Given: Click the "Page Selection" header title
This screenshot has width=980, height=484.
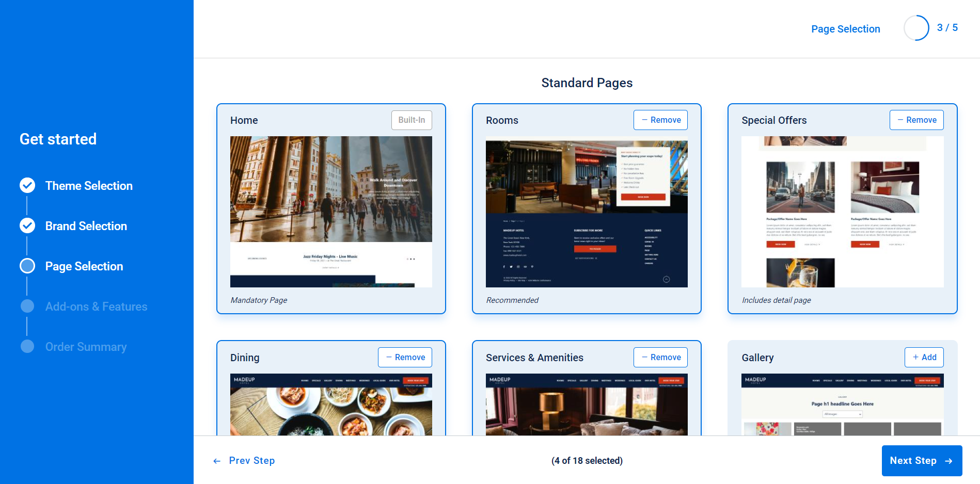Looking at the screenshot, I should point(846,29).
